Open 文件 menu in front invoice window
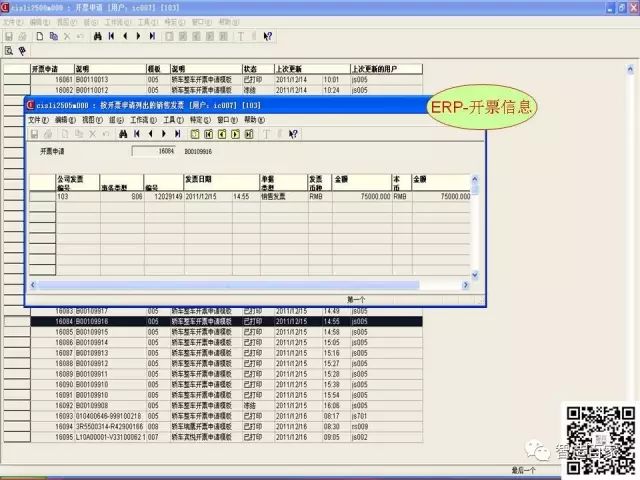 pos(38,120)
